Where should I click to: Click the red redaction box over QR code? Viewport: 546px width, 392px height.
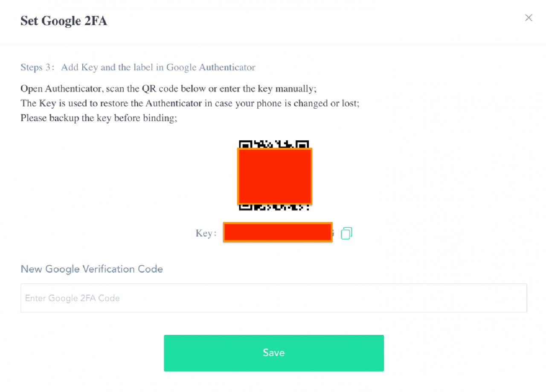pyautogui.click(x=275, y=176)
